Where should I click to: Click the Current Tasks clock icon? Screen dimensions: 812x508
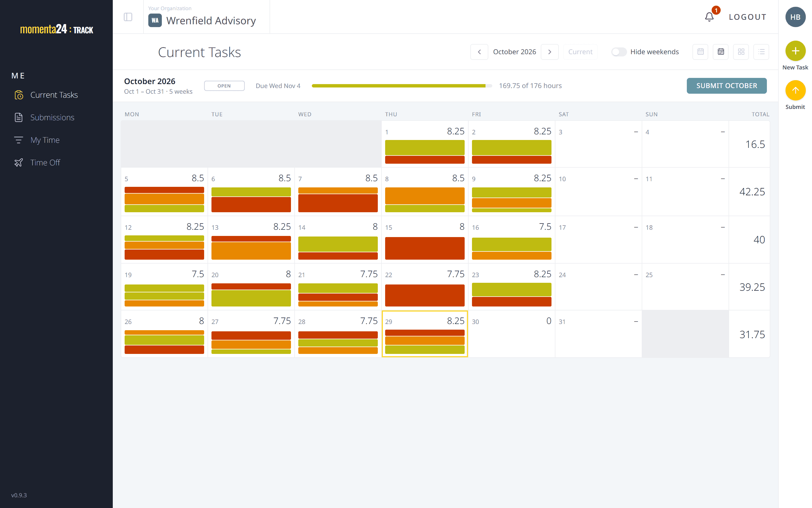click(x=19, y=95)
